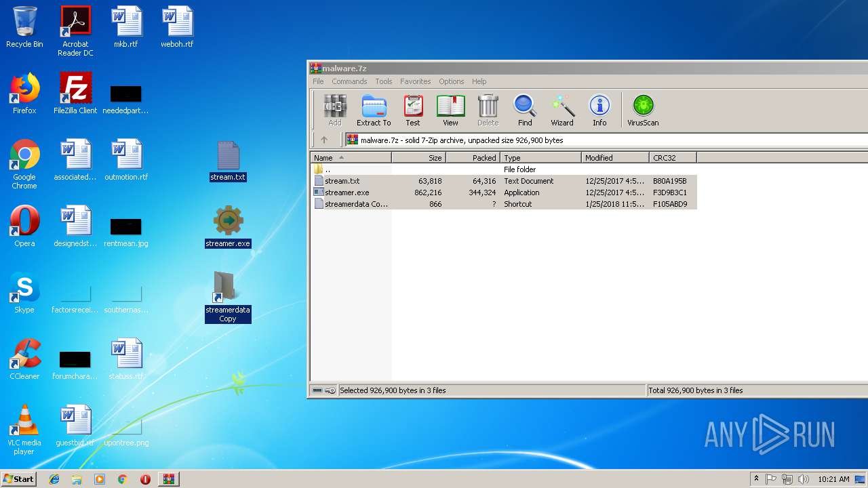This screenshot has height=488, width=868.
Task: Click the volume tray icon
Action: [804, 479]
